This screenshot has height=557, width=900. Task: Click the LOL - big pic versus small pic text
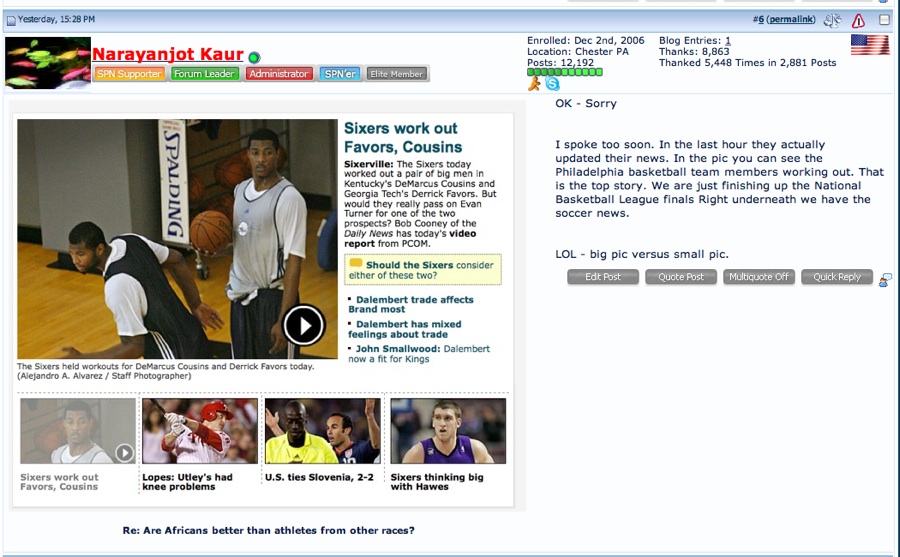coord(642,254)
